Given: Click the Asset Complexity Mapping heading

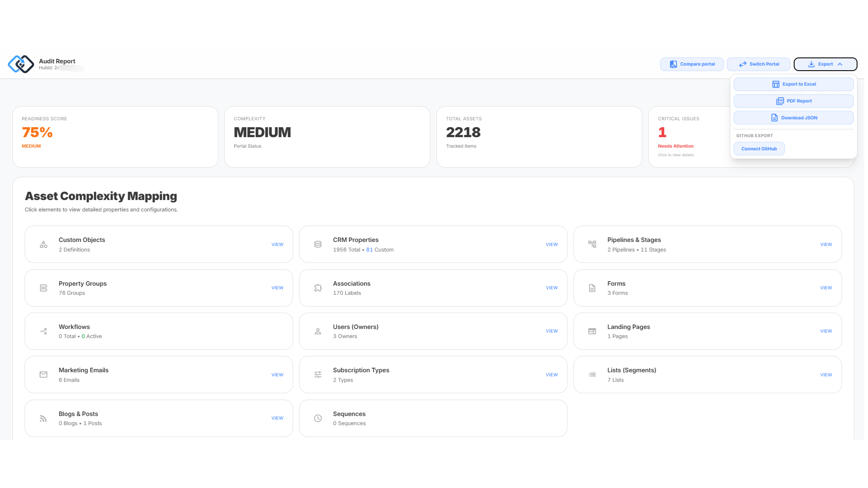Looking at the screenshot, I should pyautogui.click(x=101, y=196).
